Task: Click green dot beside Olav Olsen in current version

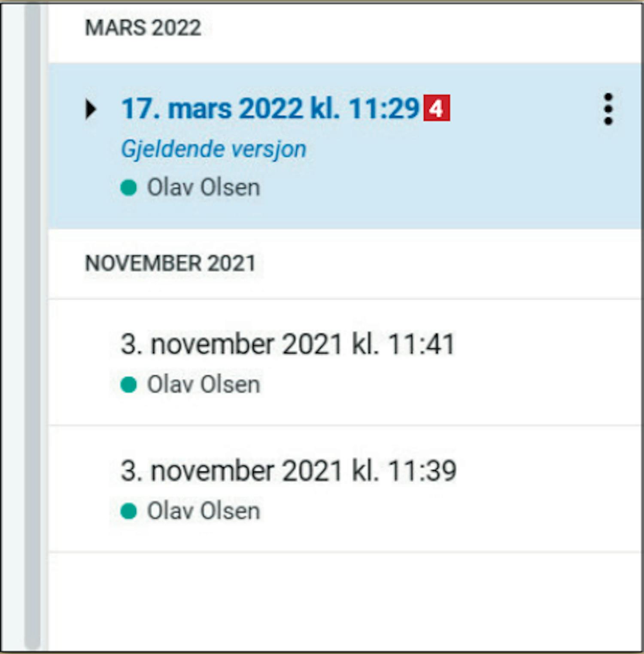Action: pos(128,188)
